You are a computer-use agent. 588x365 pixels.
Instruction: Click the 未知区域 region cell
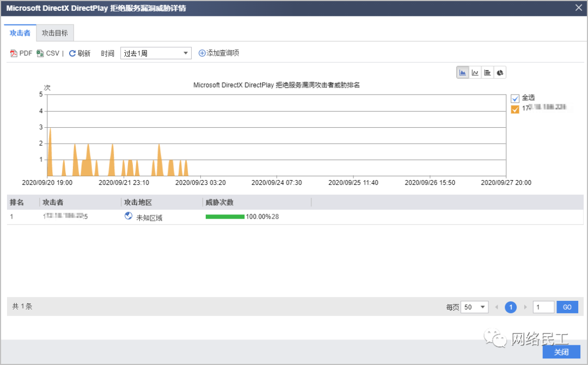(149, 218)
